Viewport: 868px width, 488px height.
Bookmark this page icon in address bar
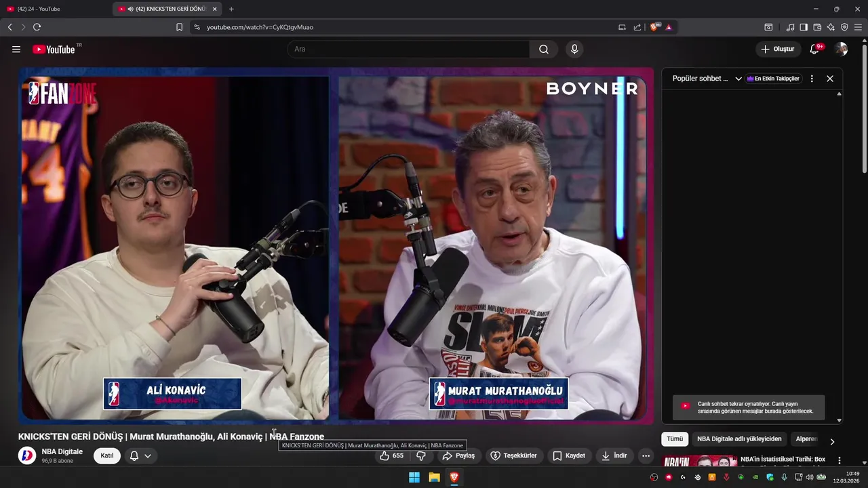pyautogui.click(x=179, y=27)
